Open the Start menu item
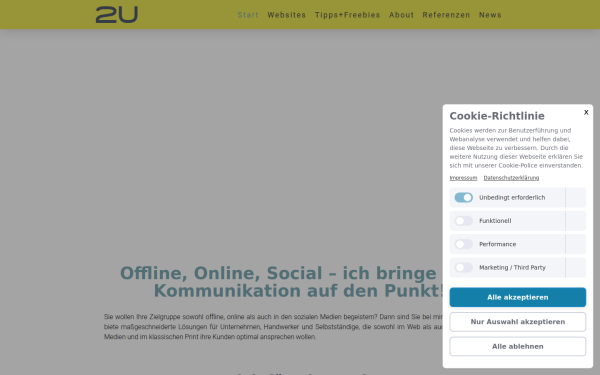 [248, 15]
